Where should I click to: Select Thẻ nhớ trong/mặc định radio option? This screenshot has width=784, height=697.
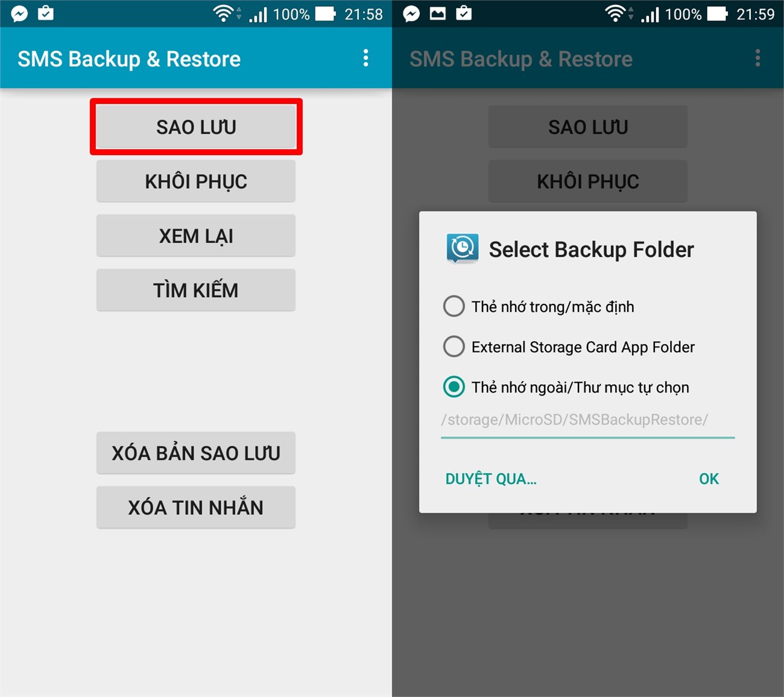[x=539, y=306]
